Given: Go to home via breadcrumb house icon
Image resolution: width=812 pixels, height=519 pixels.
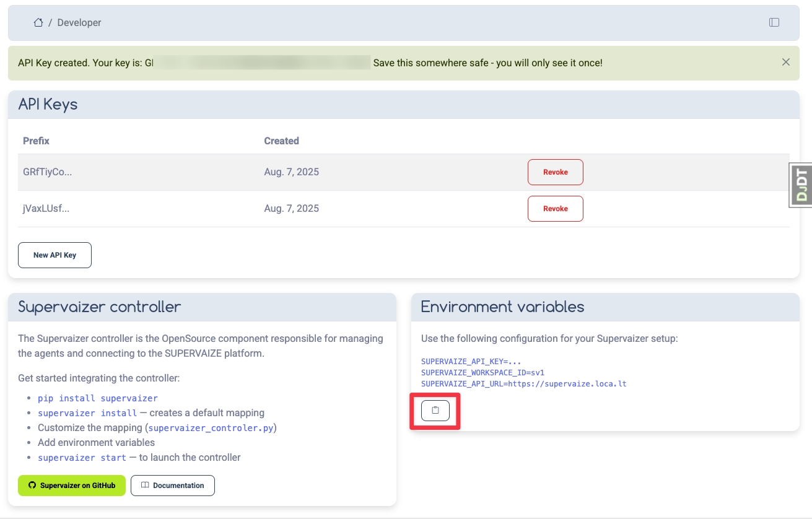Looking at the screenshot, I should point(38,22).
